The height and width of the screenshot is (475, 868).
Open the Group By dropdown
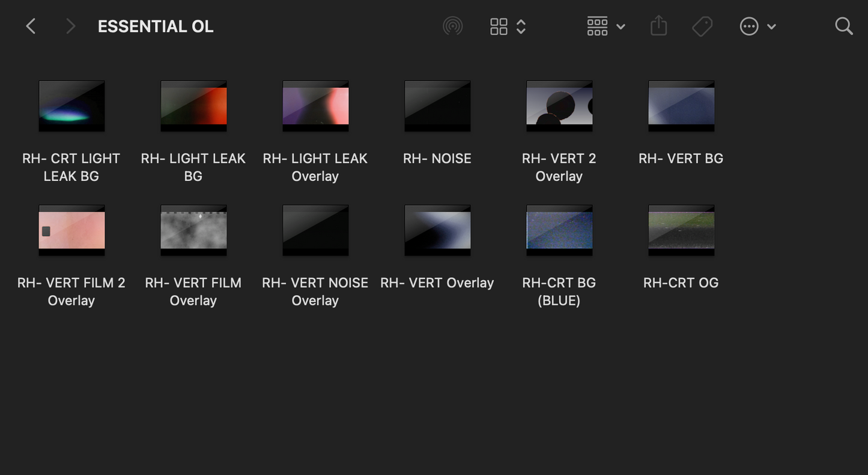point(605,26)
